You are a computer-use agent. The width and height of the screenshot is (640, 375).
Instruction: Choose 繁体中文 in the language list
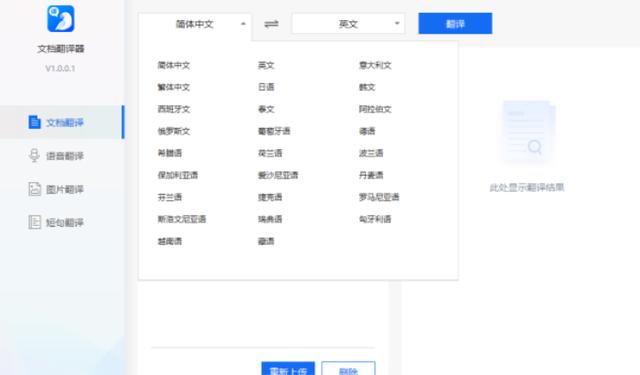(174, 87)
